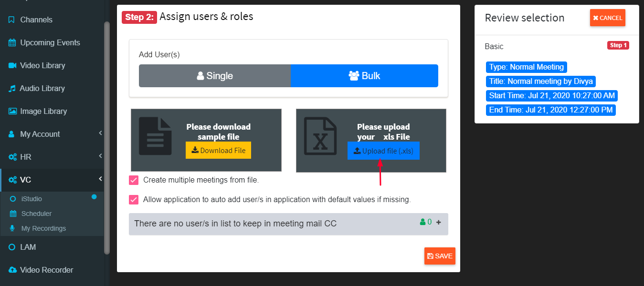644x286 pixels.
Task: Click the orange SAVE button
Action: [x=440, y=256]
